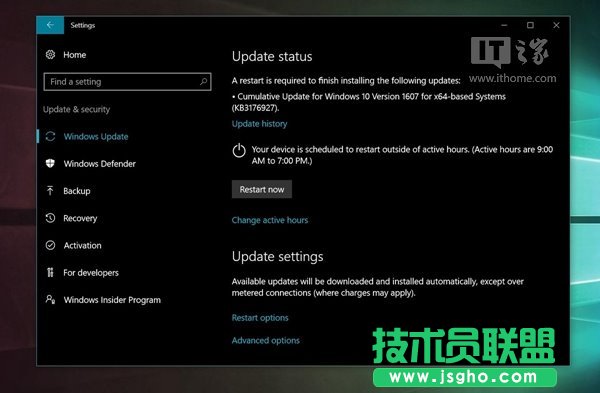Viewport: 600px width, 393px height.
Task: Open Windows Insider Program section
Action: [x=112, y=300]
